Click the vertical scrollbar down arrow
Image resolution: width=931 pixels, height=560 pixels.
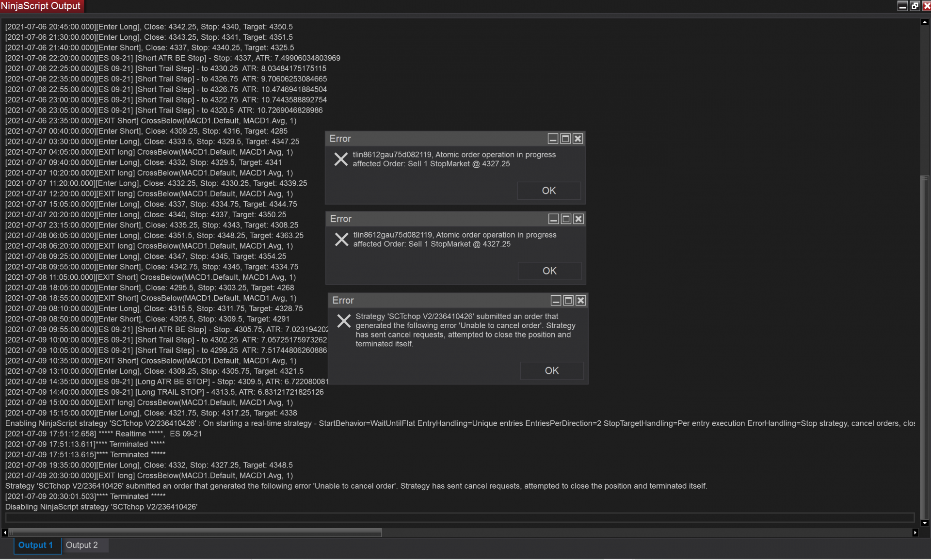coord(925,523)
